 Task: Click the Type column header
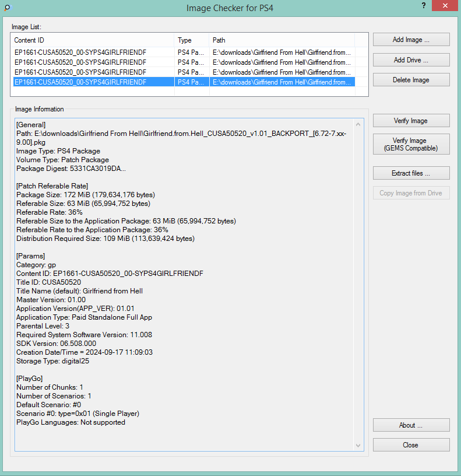click(192, 40)
